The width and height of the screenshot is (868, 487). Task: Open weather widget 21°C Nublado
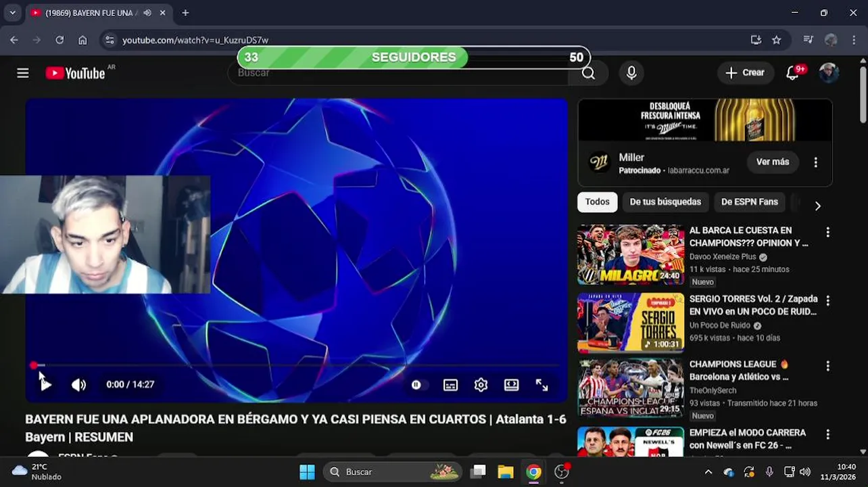click(37, 471)
